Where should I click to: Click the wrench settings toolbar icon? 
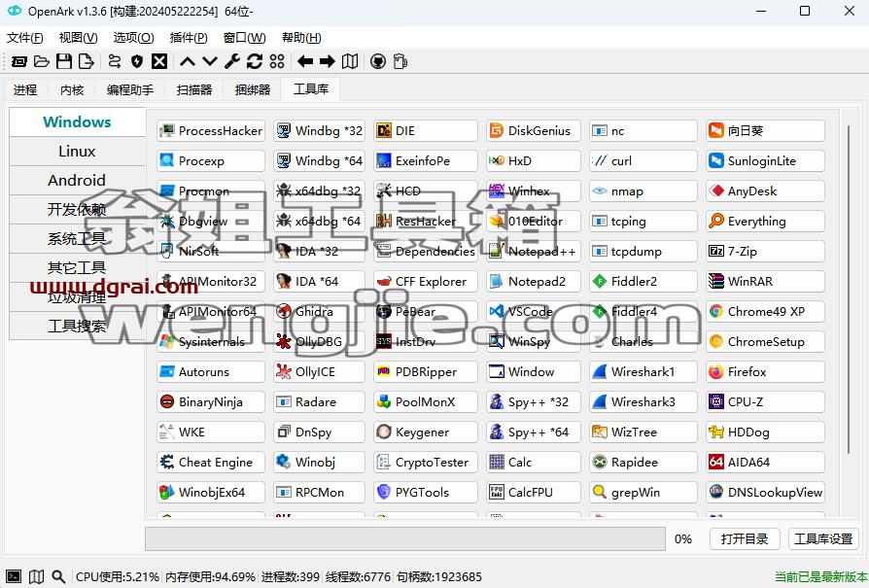click(232, 61)
